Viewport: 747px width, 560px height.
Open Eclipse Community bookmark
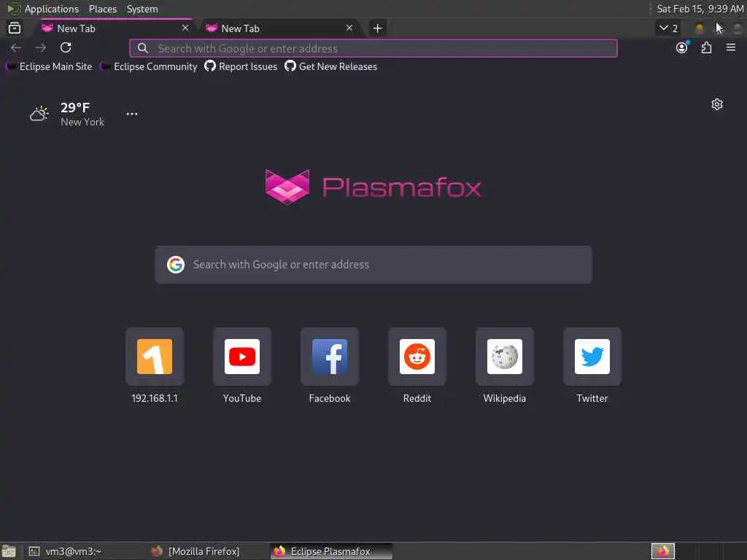click(149, 66)
